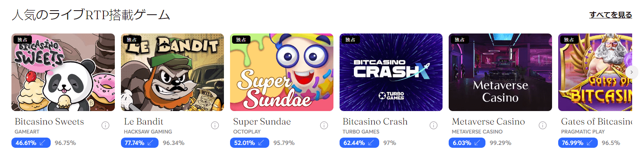Screen dimensions: 644x158
Task: Click the 52.01% live RTP badge
Action: point(250,143)
